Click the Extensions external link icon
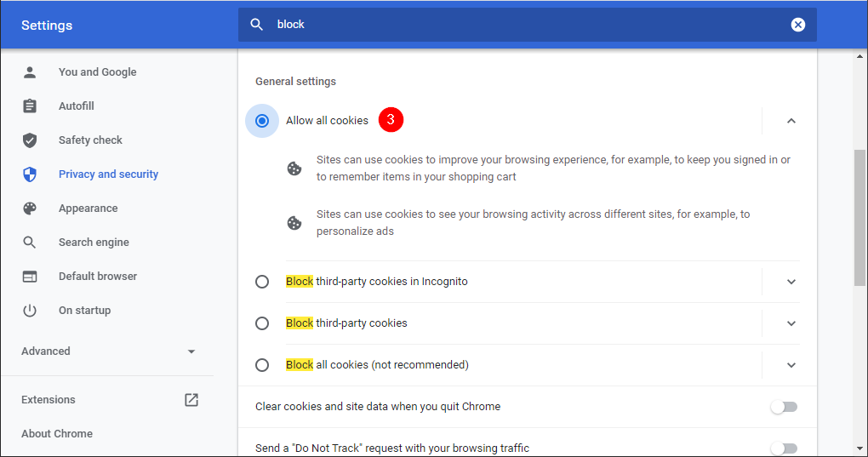The width and height of the screenshot is (868, 457). [191, 400]
